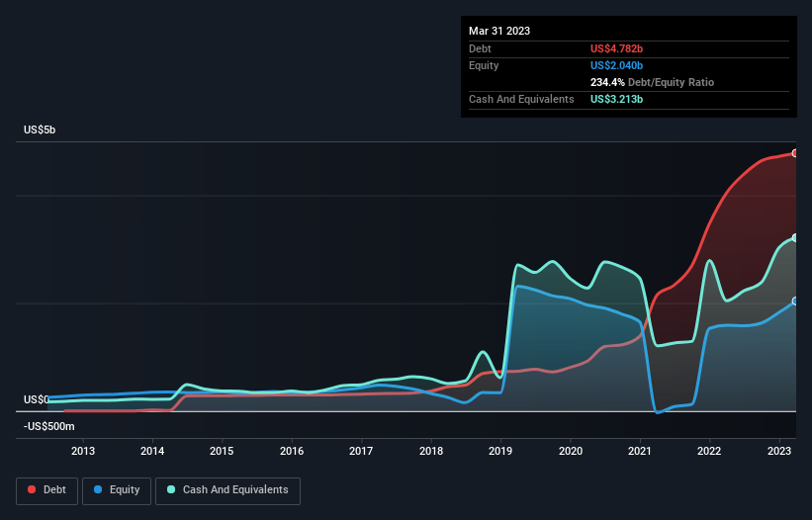The height and width of the screenshot is (520, 812).
Task: Click the 2023 x-axis label
Action: pyautogui.click(x=778, y=451)
